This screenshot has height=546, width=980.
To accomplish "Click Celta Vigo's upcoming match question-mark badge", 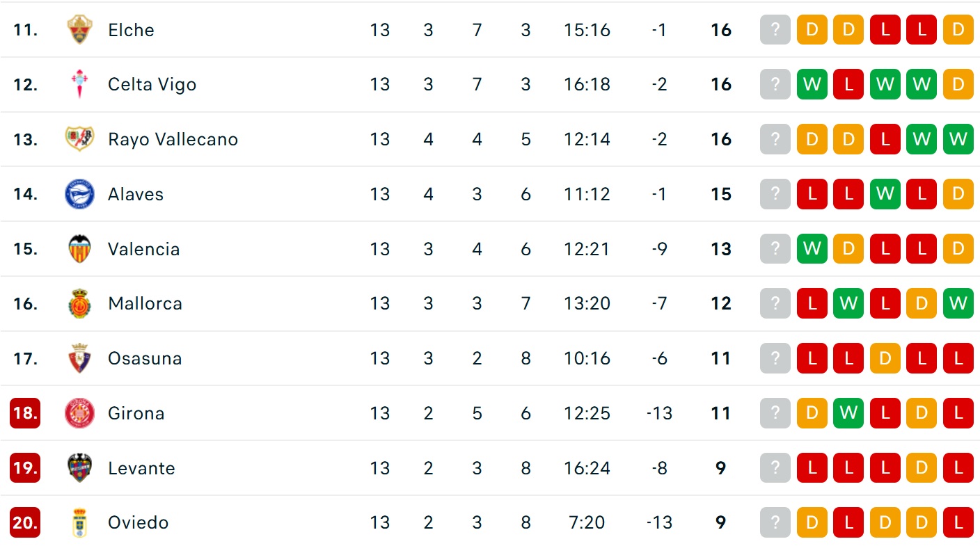I will coord(775,84).
